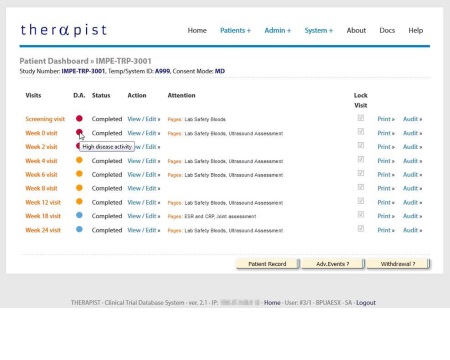Print the Week 2 visit
450x360 pixels.
pos(386,147)
